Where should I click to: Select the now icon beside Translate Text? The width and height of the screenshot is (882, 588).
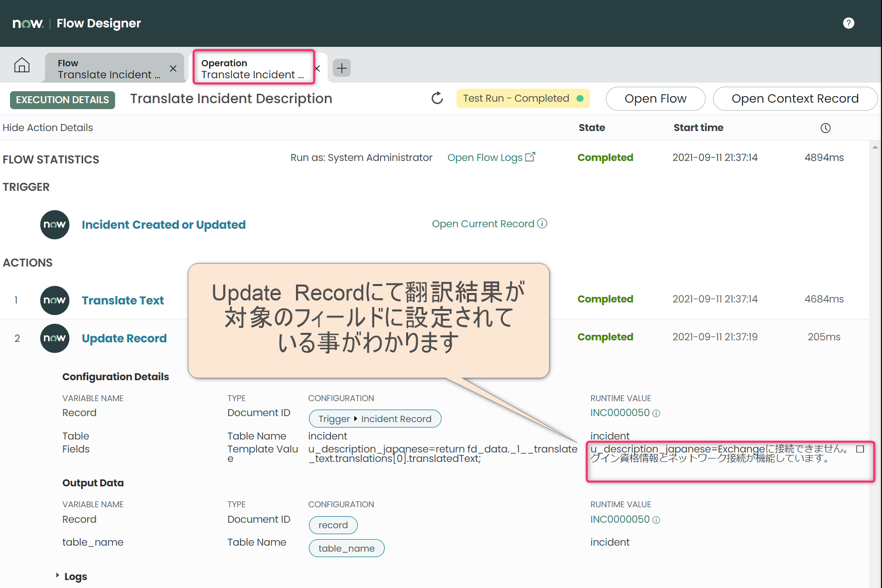54,300
